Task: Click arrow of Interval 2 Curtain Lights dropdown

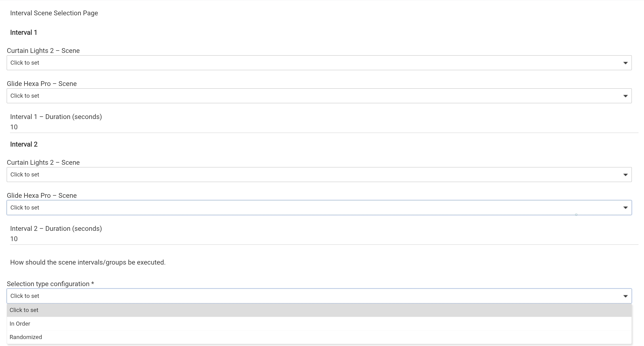Action: pyautogui.click(x=625, y=175)
